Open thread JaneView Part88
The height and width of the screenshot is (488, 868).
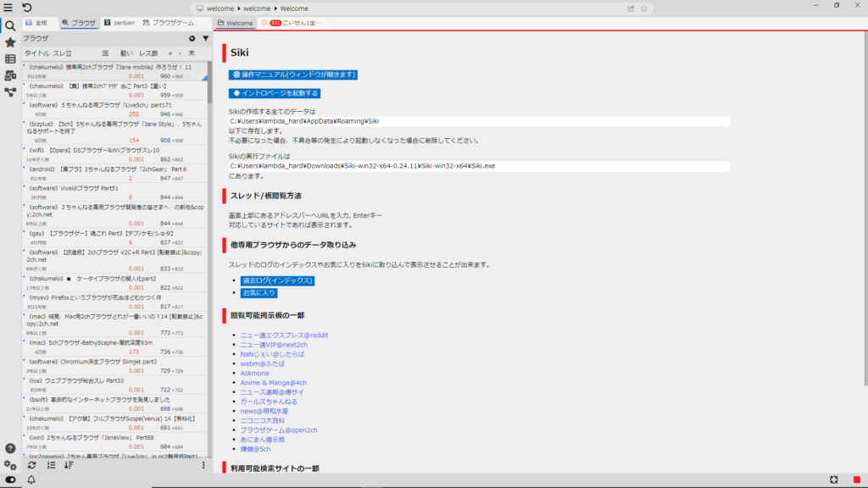115,441
